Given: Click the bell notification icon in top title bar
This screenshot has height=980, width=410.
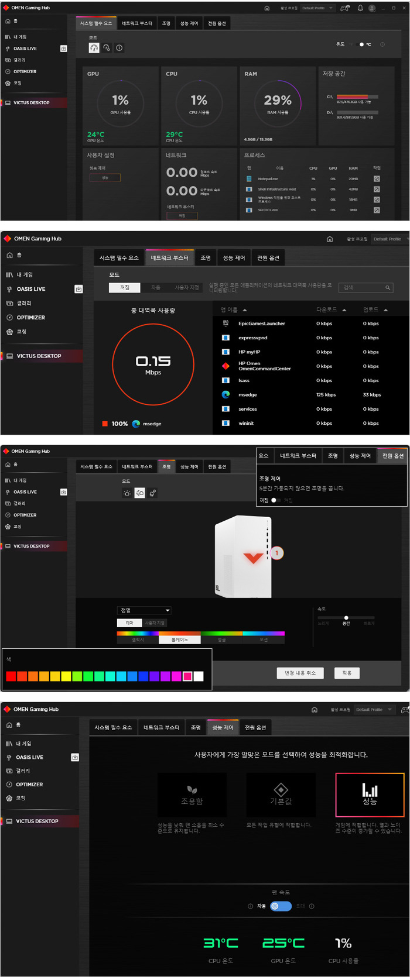Looking at the screenshot, I should (x=360, y=8).
